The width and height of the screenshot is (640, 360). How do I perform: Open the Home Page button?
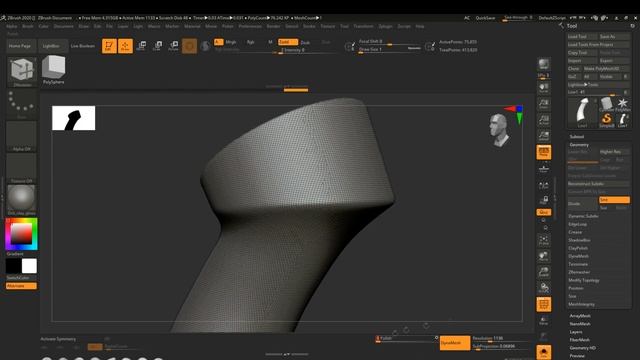(20, 46)
